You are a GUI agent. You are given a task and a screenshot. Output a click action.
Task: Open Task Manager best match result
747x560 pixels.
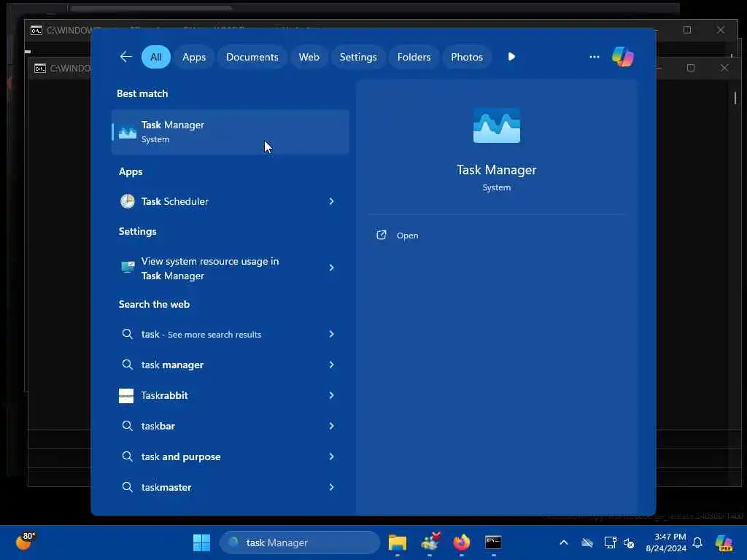coord(230,132)
